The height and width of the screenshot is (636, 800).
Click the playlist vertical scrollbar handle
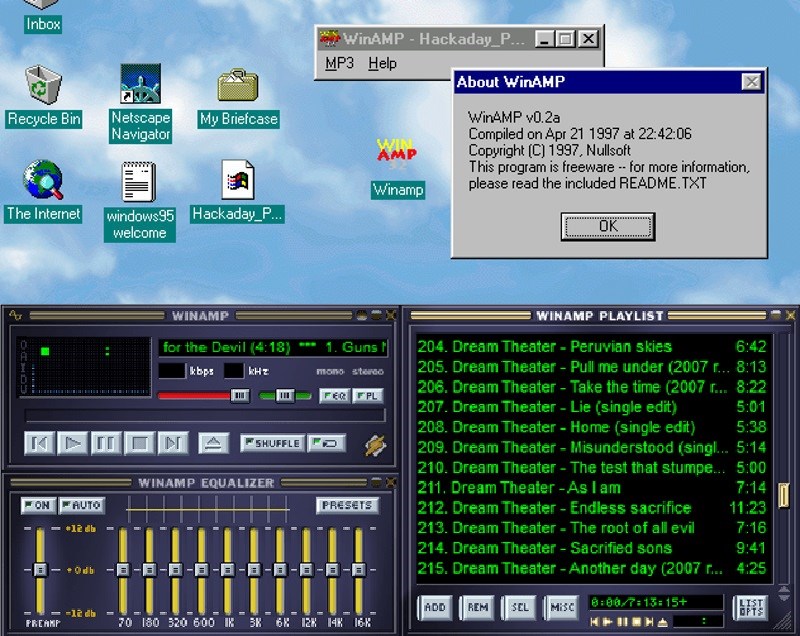[x=784, y=495]
